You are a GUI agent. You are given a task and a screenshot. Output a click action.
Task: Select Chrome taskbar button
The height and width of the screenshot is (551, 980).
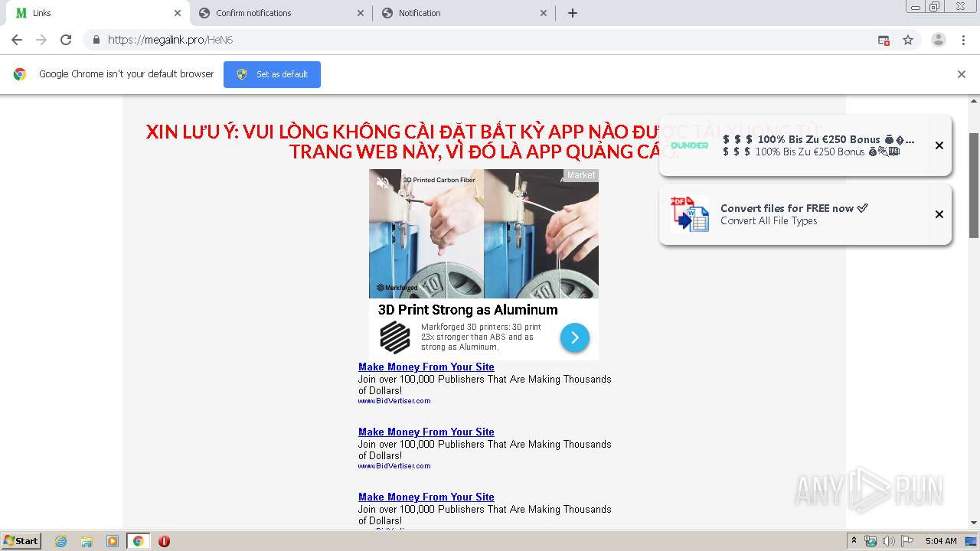pos(138,541)
